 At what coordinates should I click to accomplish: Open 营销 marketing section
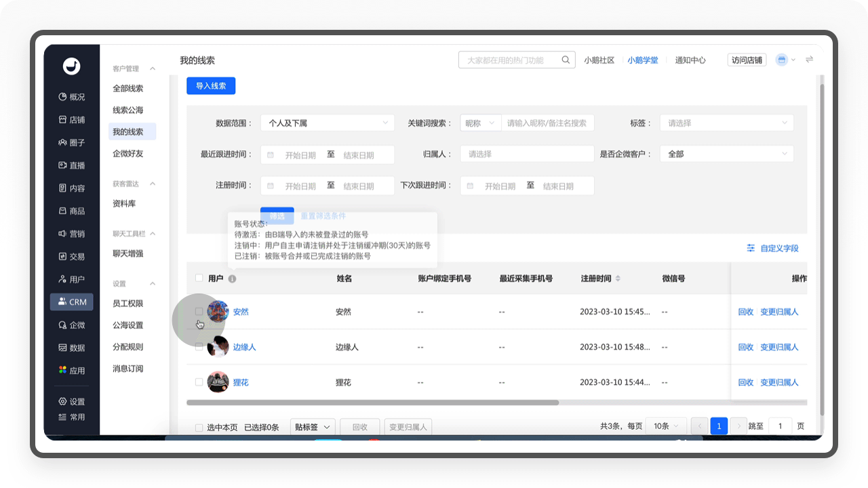point(72,234)
